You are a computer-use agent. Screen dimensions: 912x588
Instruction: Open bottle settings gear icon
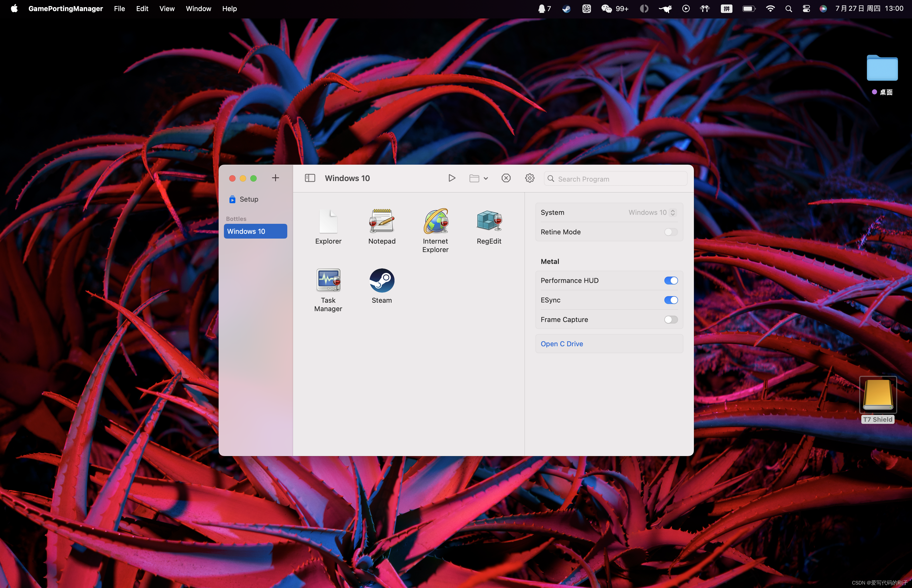[530, 178]
